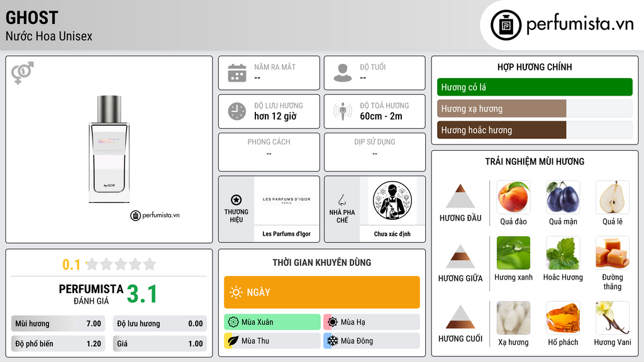Image resolution: width=644 pixels, height=362 pixels.
Task: Click the Mùa Đông snowflake icon
Action: 333,341
